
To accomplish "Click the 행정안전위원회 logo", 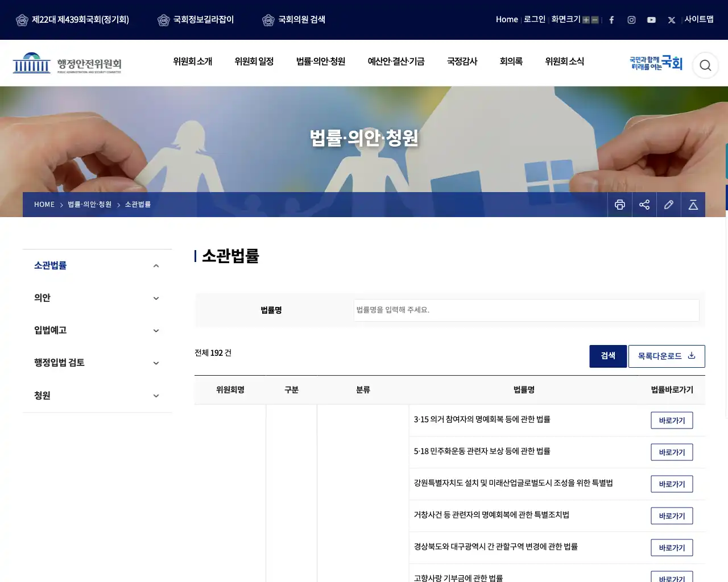I will pyautogui.click(x=67, y=63).
